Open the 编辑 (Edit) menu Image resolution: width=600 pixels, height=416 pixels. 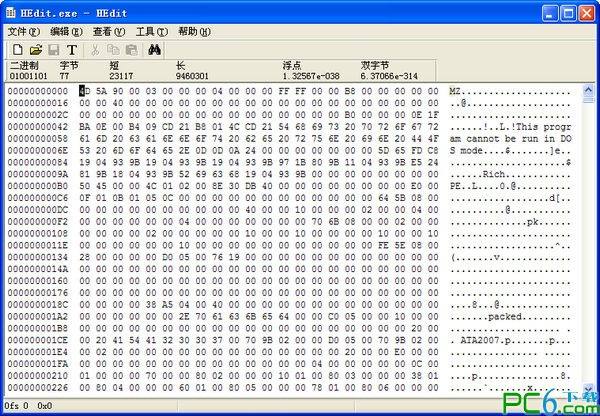tap(66, 31)
